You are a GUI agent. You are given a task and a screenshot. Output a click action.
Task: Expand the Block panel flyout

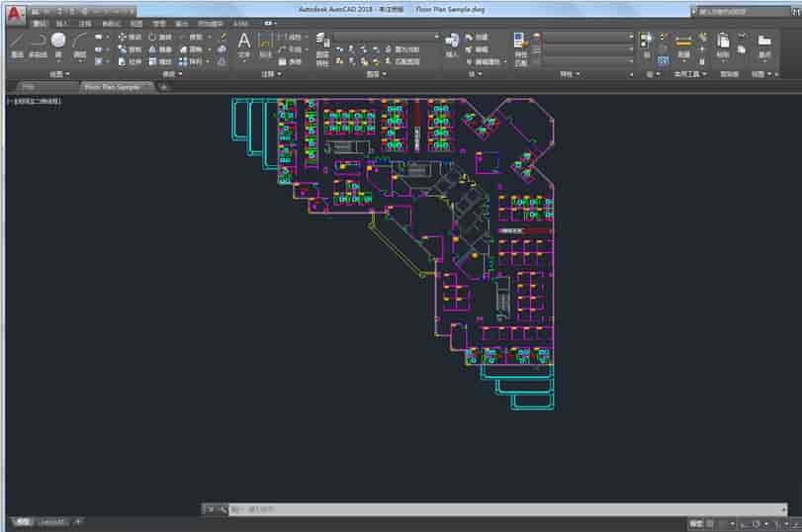click(x=475, y=74)
